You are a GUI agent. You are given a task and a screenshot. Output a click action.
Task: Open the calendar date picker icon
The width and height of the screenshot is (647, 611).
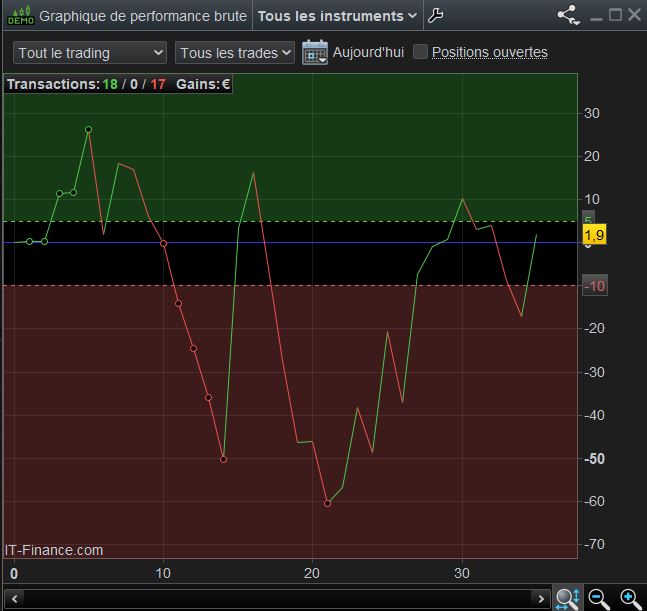click(x=315, y=52)
